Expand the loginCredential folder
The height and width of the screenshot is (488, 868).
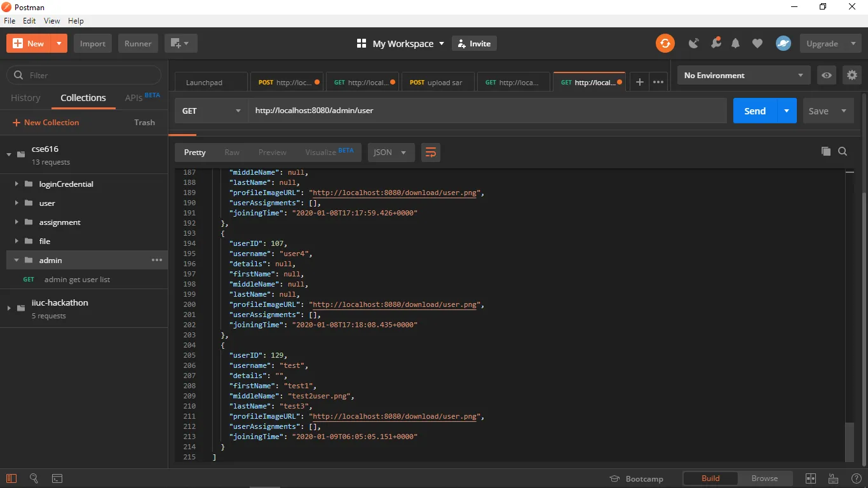tap(17, 184)
